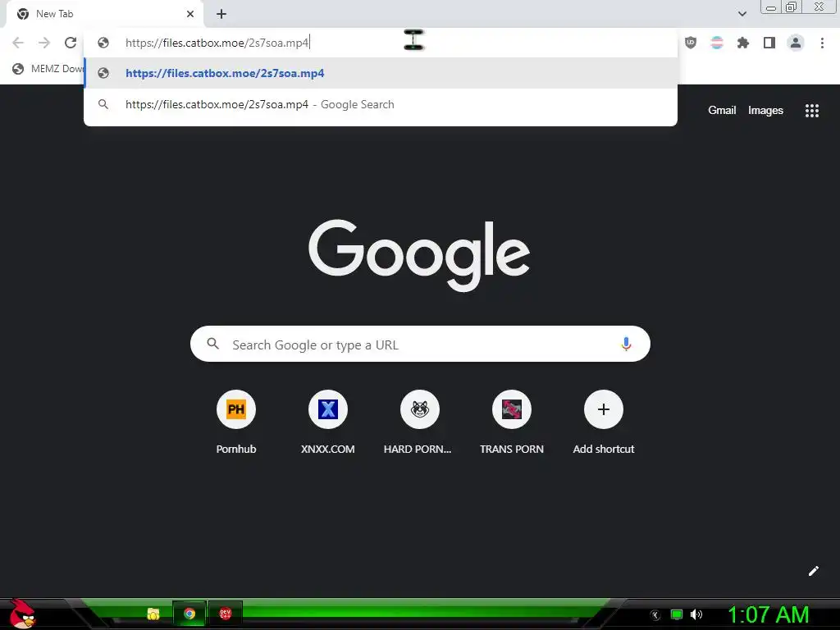Viewport: 840px width, 630px height.
Task: Click the Chrome taskbar icon
Action: coord(189,614)
